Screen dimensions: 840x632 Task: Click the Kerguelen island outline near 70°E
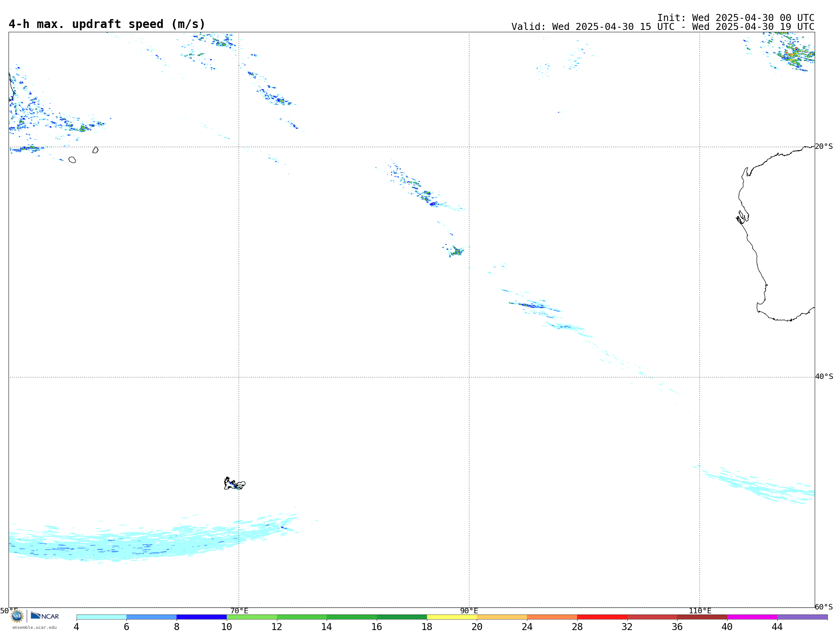234,484
